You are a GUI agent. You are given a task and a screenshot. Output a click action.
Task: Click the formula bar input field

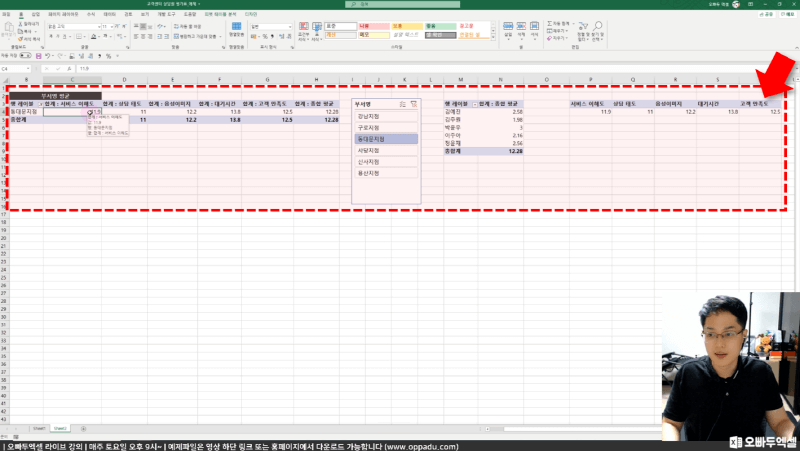(x=400, y=68)
